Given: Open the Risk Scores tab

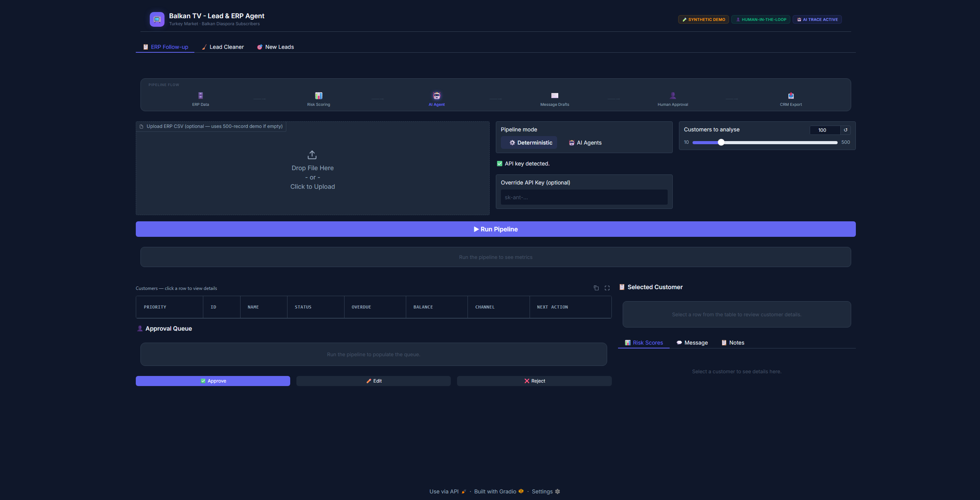Looking at the screenshot, I should tap(644, 343).
